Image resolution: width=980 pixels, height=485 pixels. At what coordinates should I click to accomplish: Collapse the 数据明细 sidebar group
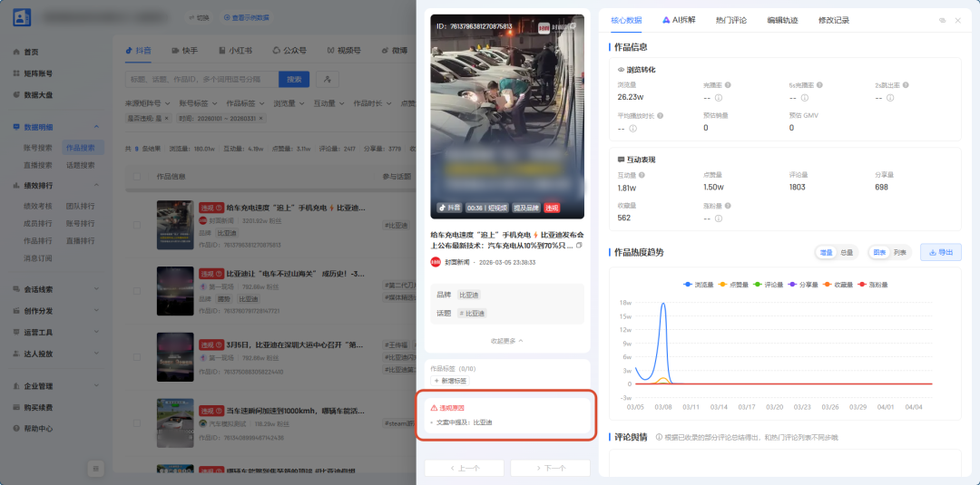(x=56, y=127)
